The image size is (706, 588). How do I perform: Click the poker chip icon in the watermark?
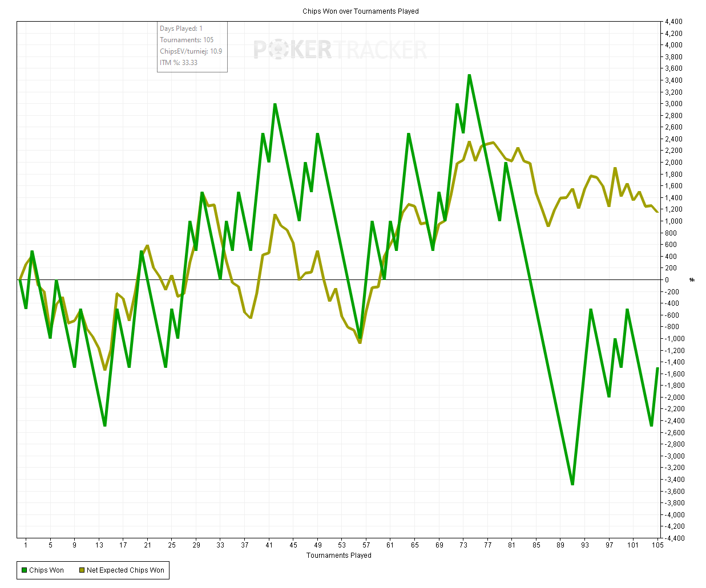[277, 50]
